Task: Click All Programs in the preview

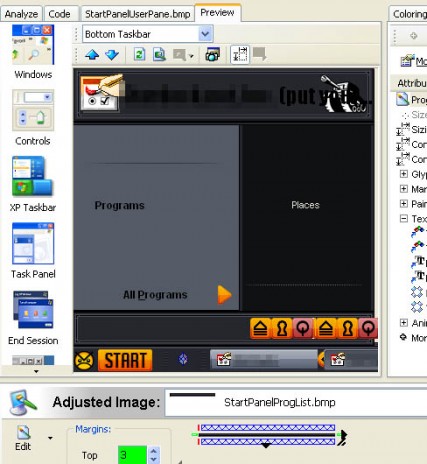Action: tap(155, 295)
